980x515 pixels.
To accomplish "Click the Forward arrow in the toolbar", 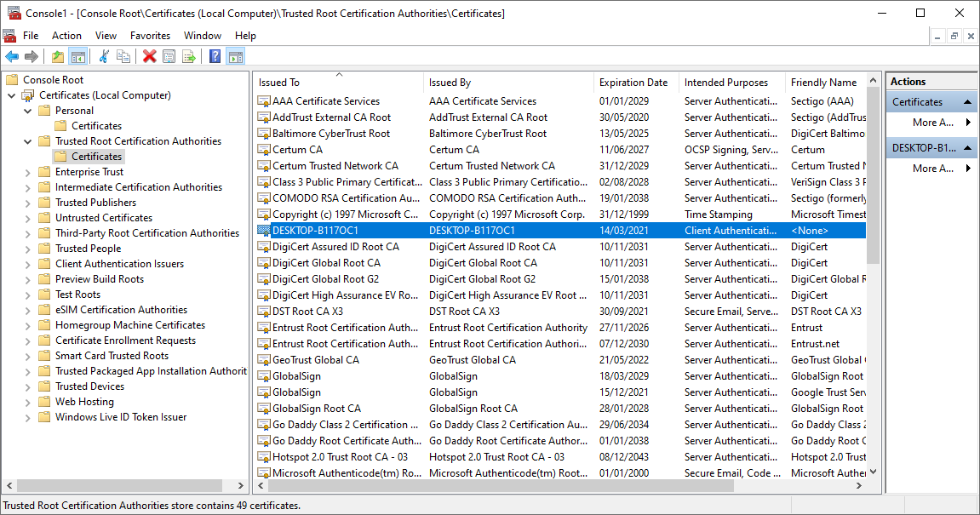I will coord(32,57).
